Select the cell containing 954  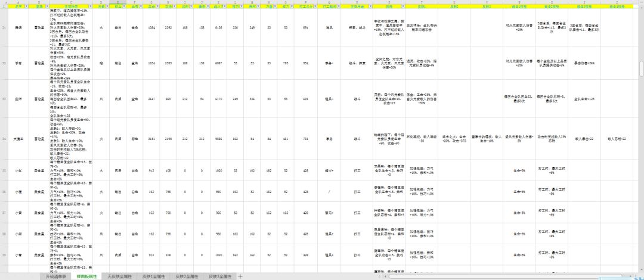pos(305,63)
